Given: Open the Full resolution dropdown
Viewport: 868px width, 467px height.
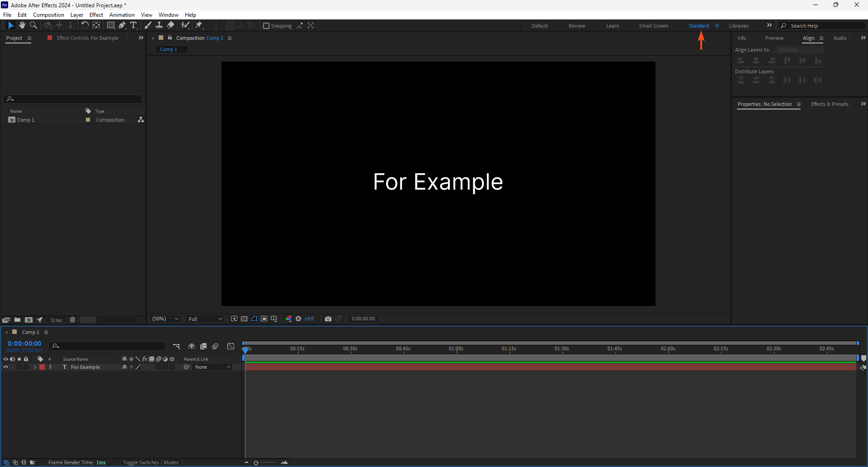Looking at the screenshot, I should pos(205,319).
